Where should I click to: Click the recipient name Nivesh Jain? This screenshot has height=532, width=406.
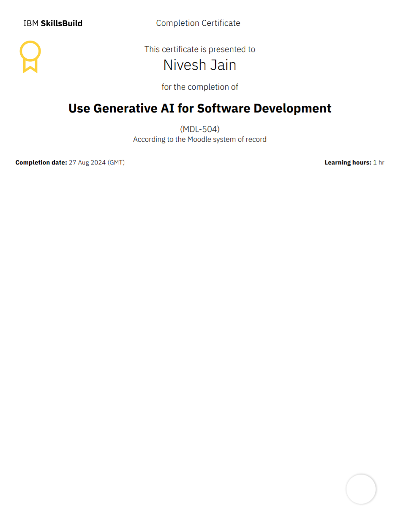(x=199, y=65)
